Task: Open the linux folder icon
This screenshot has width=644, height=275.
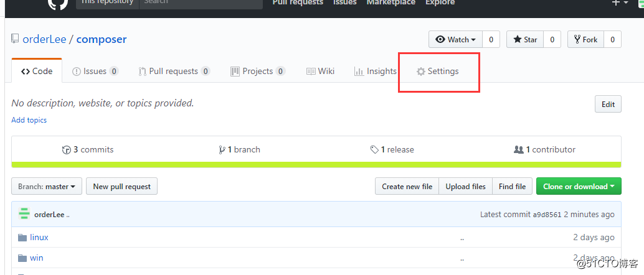Action: (22, 237)
